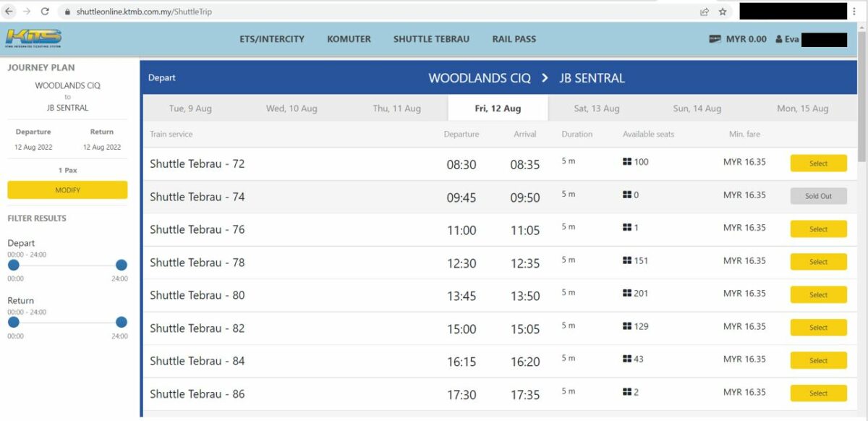Open the Eva user profile icon
The image size is (868, 421).
tap(779, 39)
